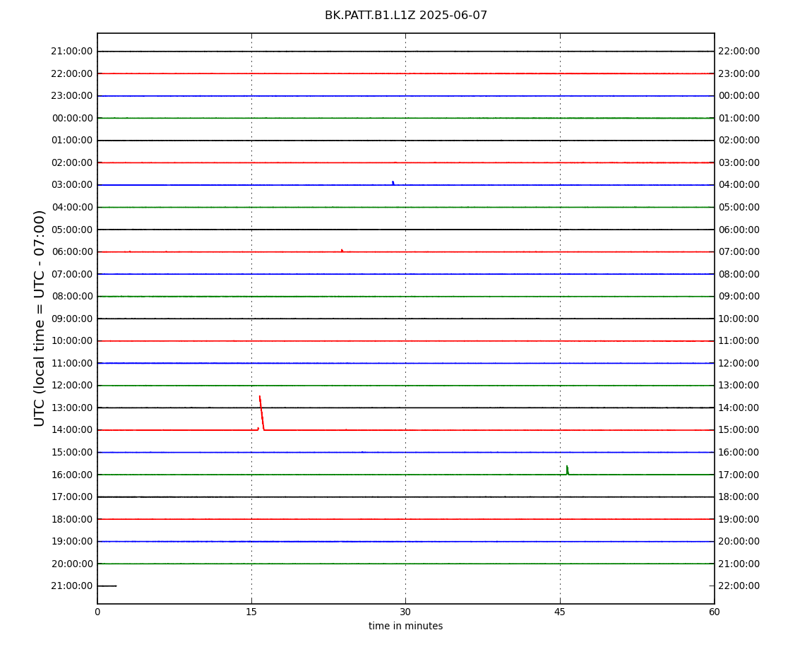Click right-axis label 00:00:00
Image resolution: width=812 pixels, height=671 pixels.
(x=739, y=96)
